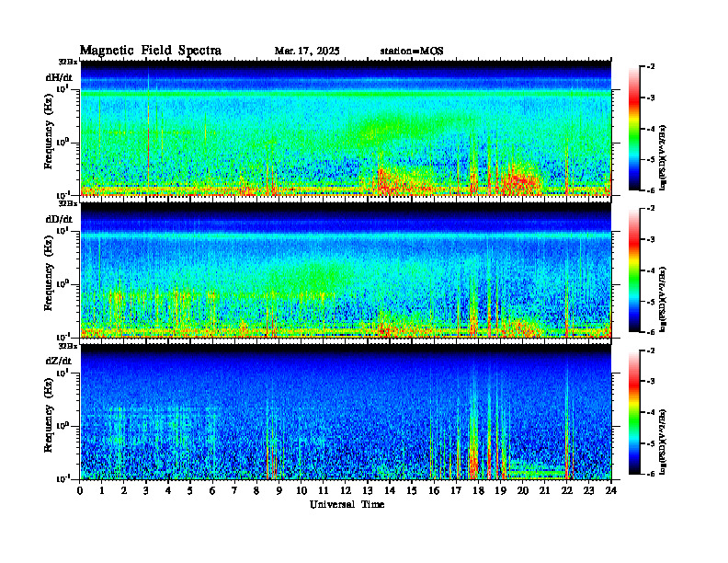Click the "station=MOS" label

412,51
